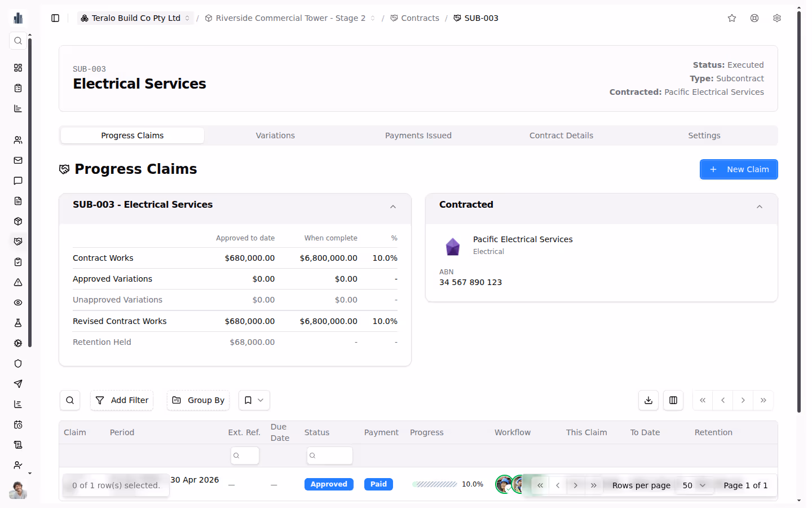The image size is (812, 508).
Task: Click the Paid payment badge
Action: [x=378, y=484]
